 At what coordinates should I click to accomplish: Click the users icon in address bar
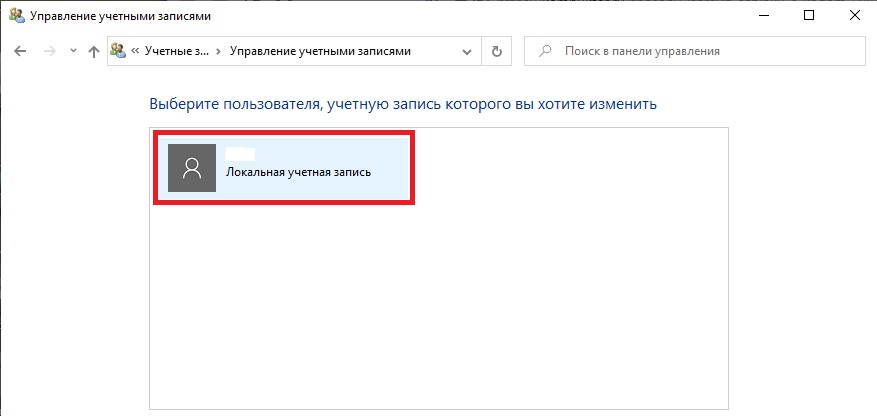click(118, 51)
